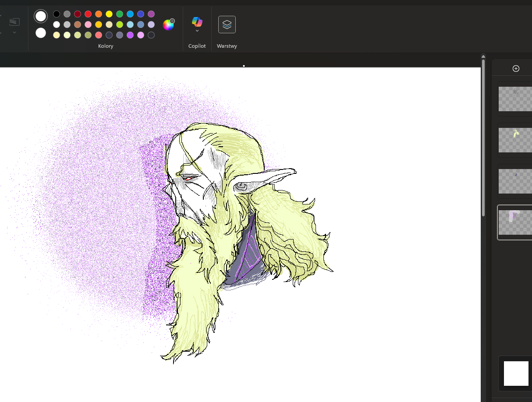Pick the bright violet custom swatch
Screen dimensions: 532x402
(130, 35)
